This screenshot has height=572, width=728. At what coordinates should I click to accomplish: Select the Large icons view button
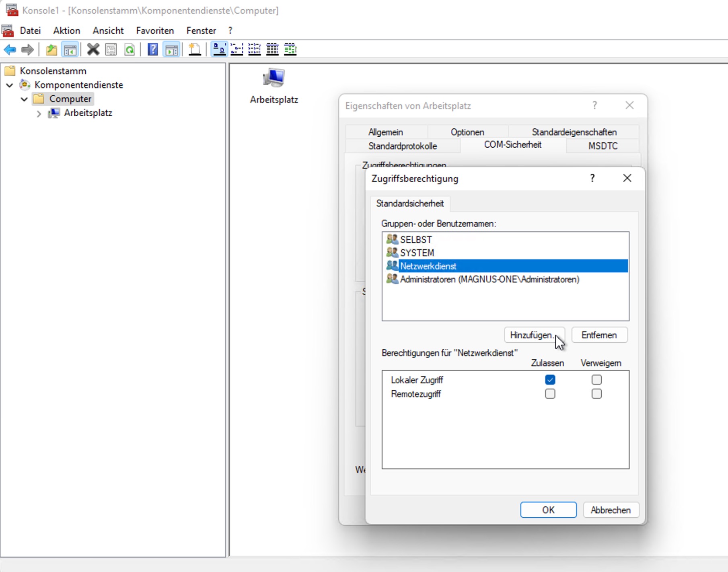[219, 49]
